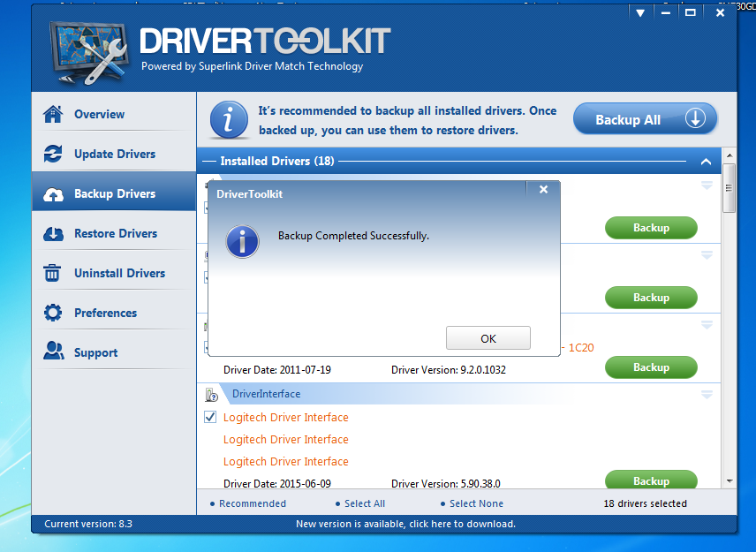The height and width of the screenshot is (552, 756).
Task: Click the Overview home icon
Action: click(53, 114)
